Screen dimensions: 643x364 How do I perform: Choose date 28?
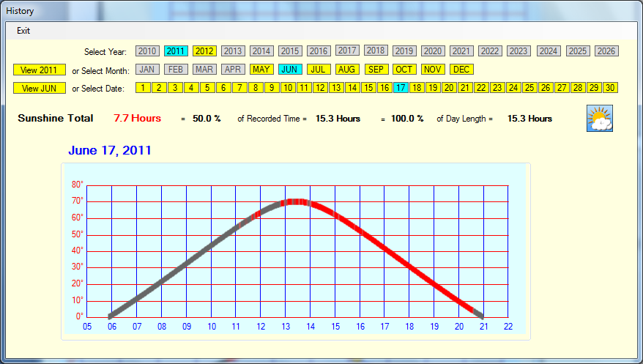[x=579, y=88]
